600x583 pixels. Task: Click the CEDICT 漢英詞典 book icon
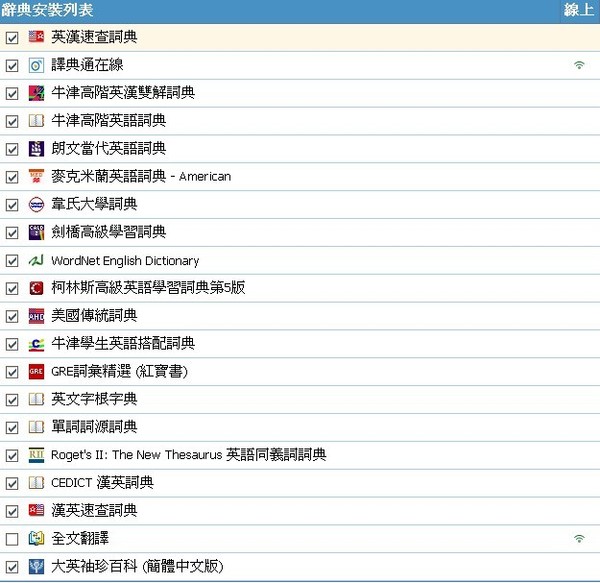(36, 483)
